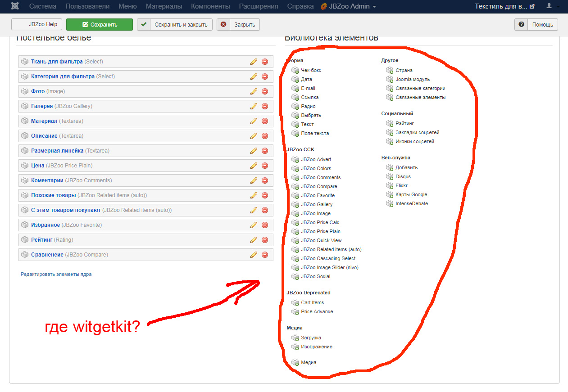Click edit pencil for Цена element
Viewport: 568px width, 392px height.
[x=254, y=166]
